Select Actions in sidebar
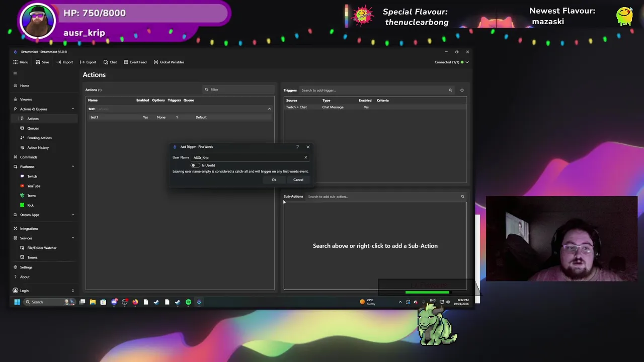Viewport: 644px width, 362px height. click(33, 119)
